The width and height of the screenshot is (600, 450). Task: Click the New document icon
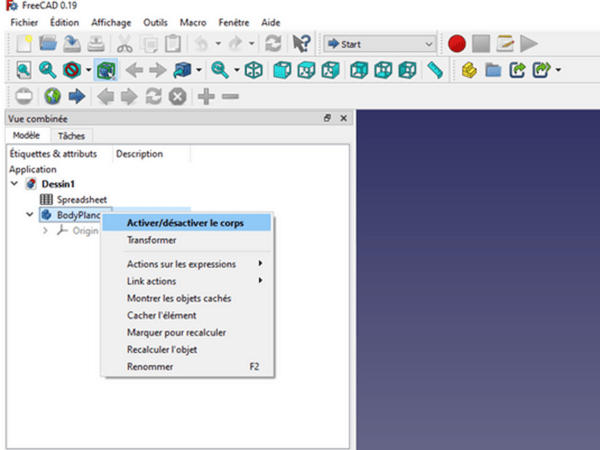point(24,44)
